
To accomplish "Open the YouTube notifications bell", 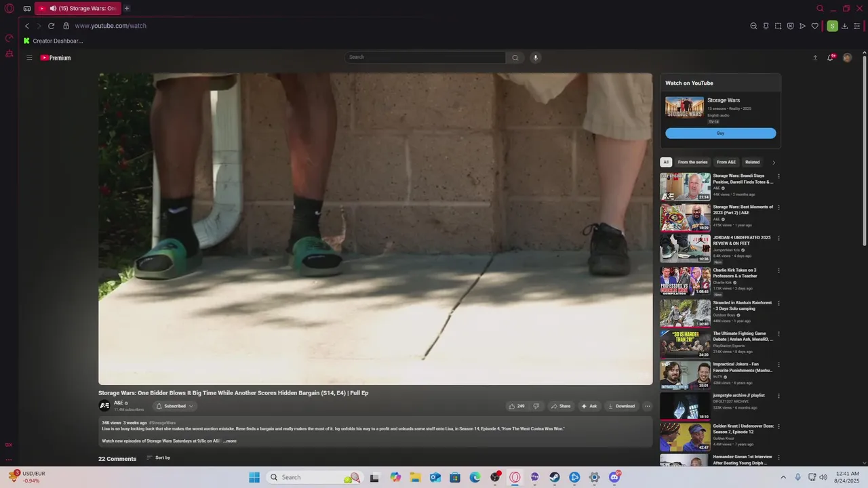I will (830, 58).
